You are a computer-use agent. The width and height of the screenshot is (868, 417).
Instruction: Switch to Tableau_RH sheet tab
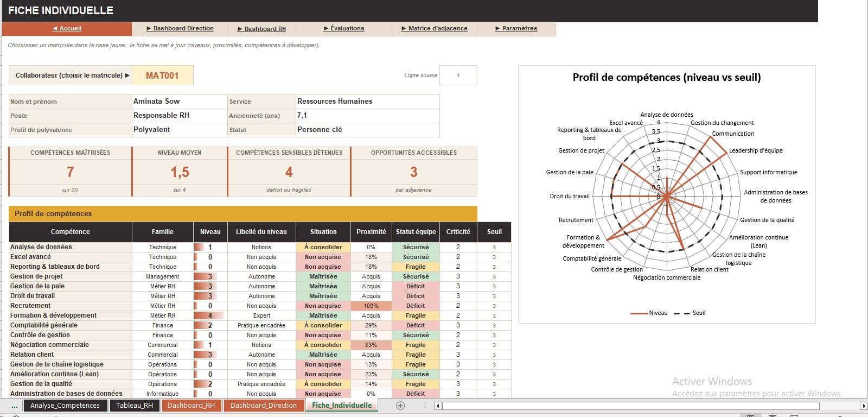[x=135, y=406]
